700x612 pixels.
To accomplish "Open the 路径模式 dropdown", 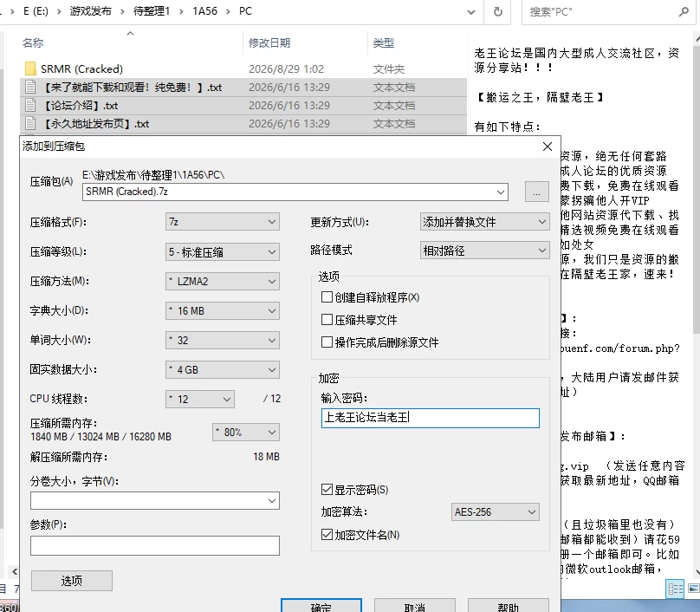I will (x=485, y=251).
